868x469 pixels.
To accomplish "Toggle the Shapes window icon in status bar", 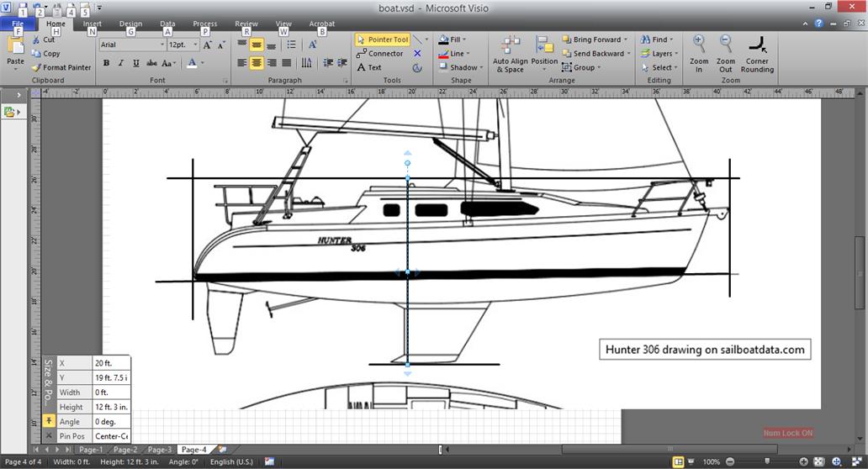I will coord(678,461).
